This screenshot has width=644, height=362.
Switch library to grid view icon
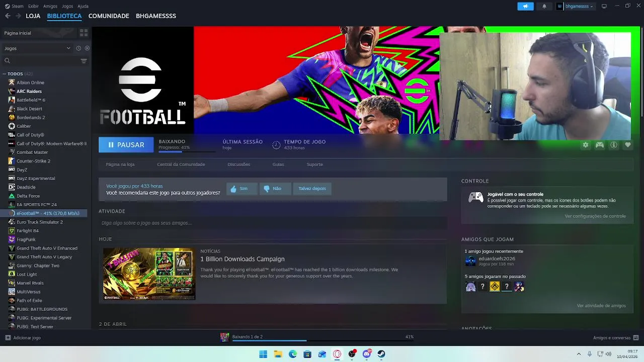84,33
